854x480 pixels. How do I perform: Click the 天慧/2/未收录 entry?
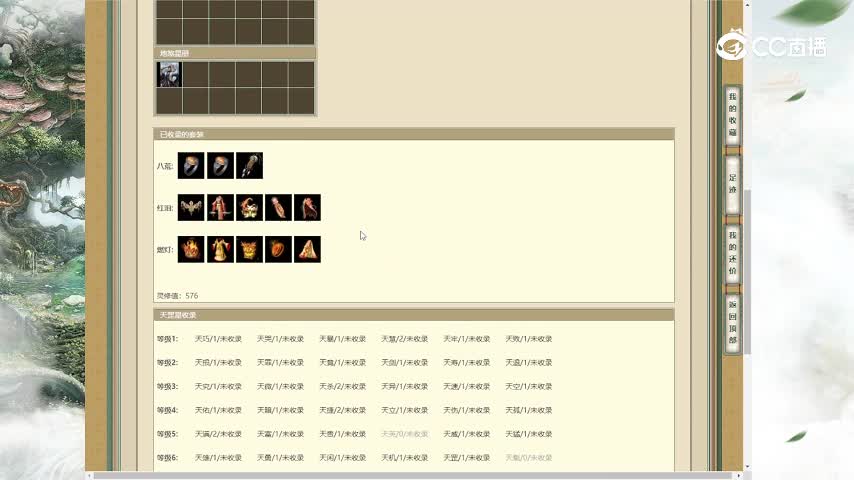(x=404, y=339)
